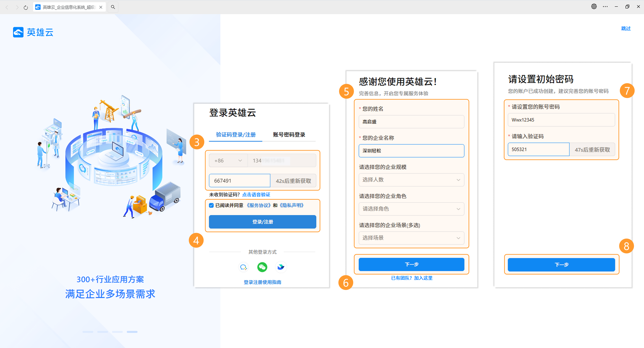Click the company name field containing 深圳轻松
This screenshot has width=644, height=348.
click(x=412, y=151)
